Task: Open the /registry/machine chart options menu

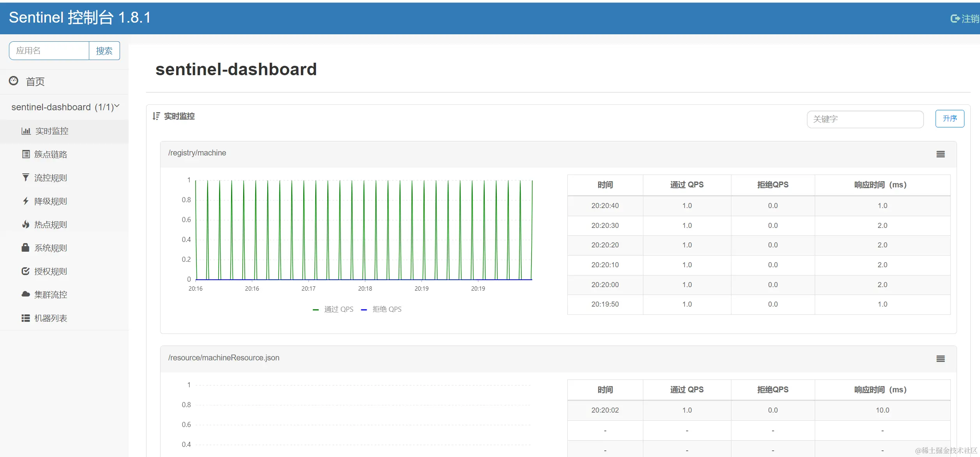Action: [941, 154]
